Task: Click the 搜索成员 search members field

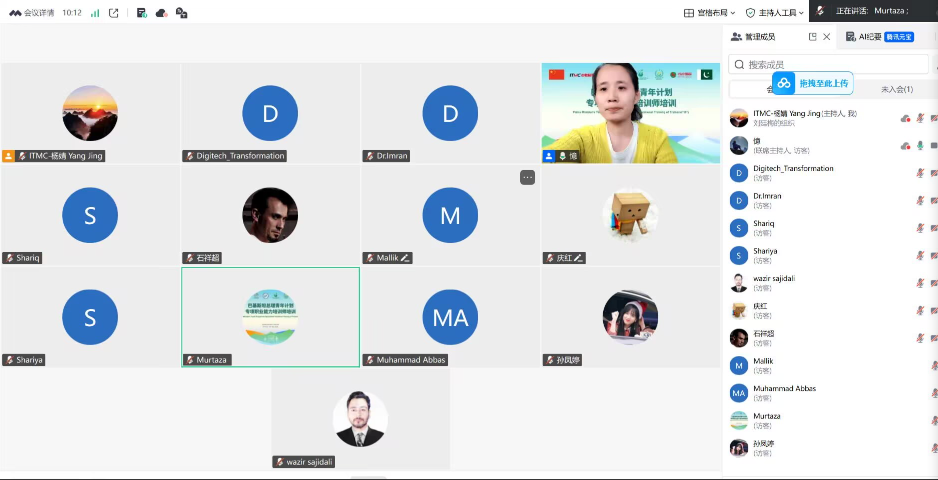Action: 830,64
